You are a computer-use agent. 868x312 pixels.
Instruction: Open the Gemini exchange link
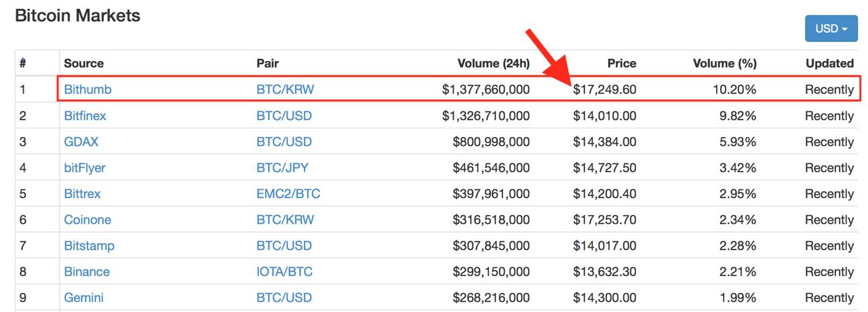pyautogui.click(x=83, y=298)
